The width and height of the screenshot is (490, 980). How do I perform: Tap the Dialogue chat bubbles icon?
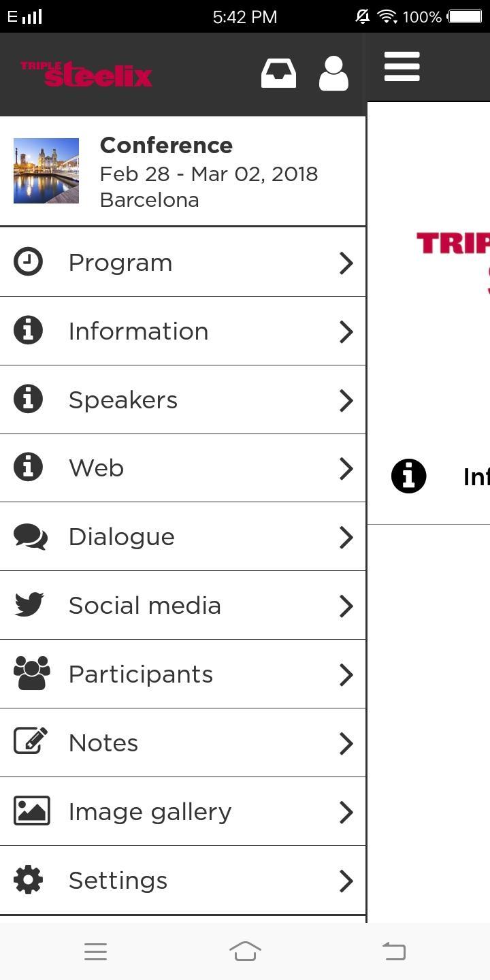tap(31, 537)
